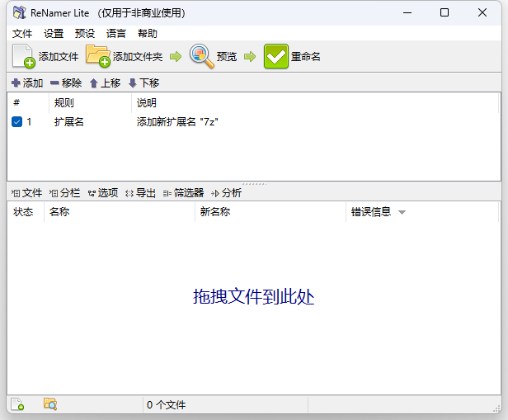
Task: Click the resize grip at window corner
Action: (x=496, y=408)
